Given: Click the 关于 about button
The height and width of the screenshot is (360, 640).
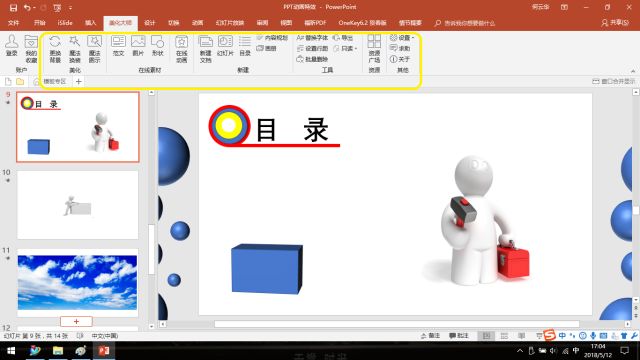Looking at the screenshot, I should click(400, 59).
